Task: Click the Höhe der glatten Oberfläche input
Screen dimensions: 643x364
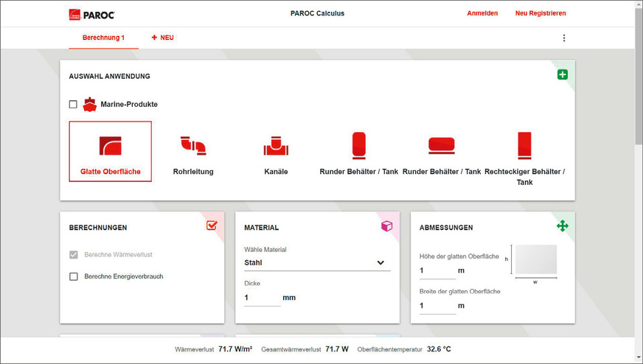Action: [x=437, y=271]
